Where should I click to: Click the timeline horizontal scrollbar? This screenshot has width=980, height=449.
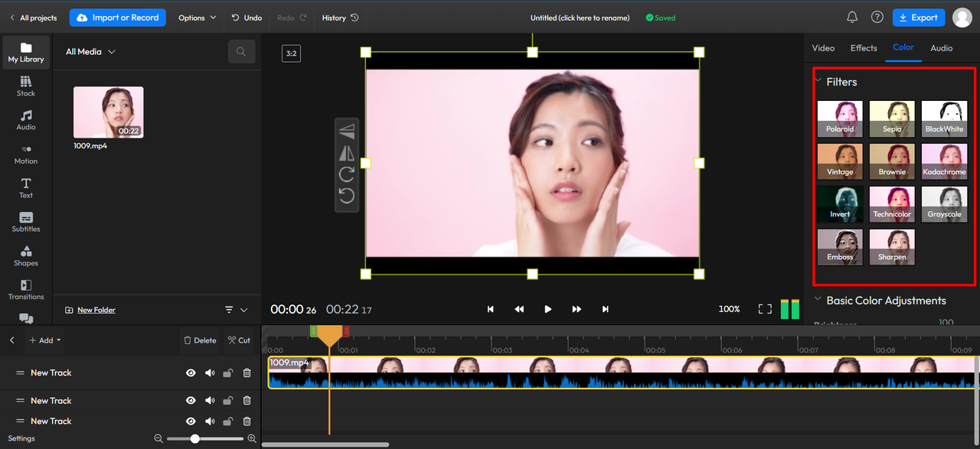point(325,444)
